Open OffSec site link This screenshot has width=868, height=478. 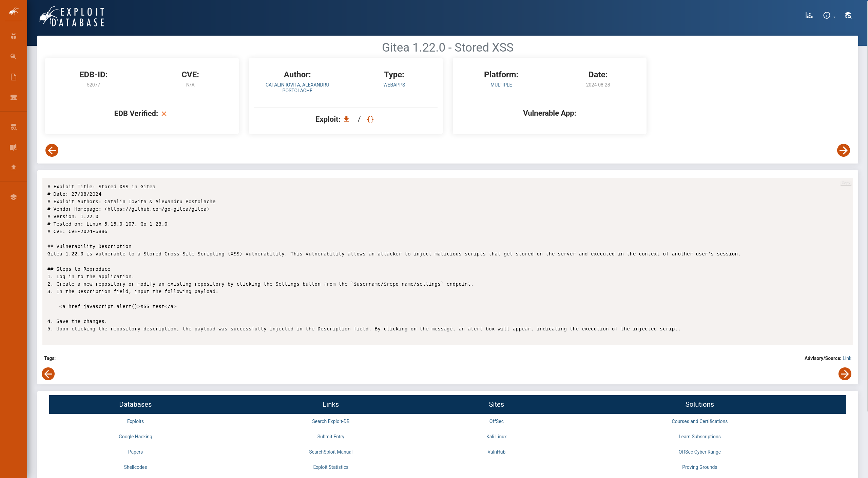(497, 421)
